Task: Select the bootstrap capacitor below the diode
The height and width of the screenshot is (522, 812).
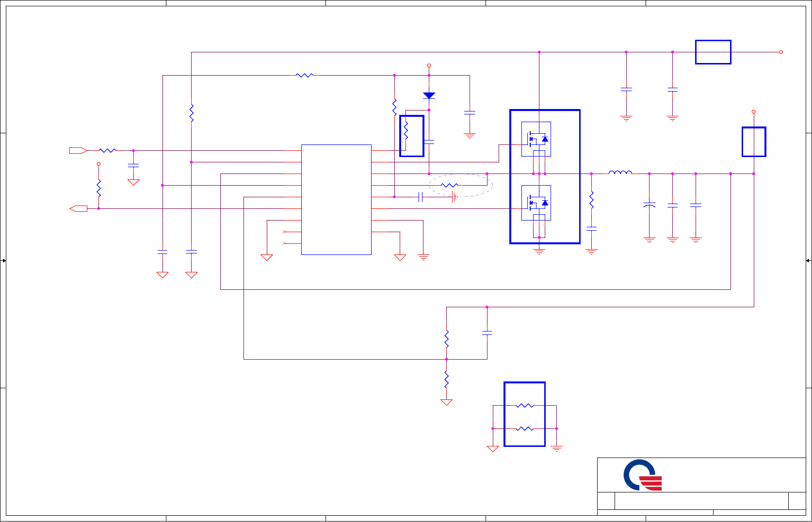Action: tap(429, 142)
